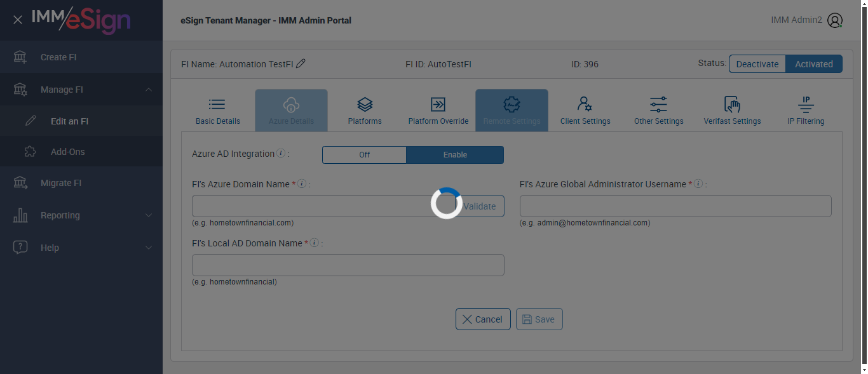The width and height of the screenshot is (868, 374).
Task: Click the Platform Override arrow icon
Action: (x=438, y=104)
